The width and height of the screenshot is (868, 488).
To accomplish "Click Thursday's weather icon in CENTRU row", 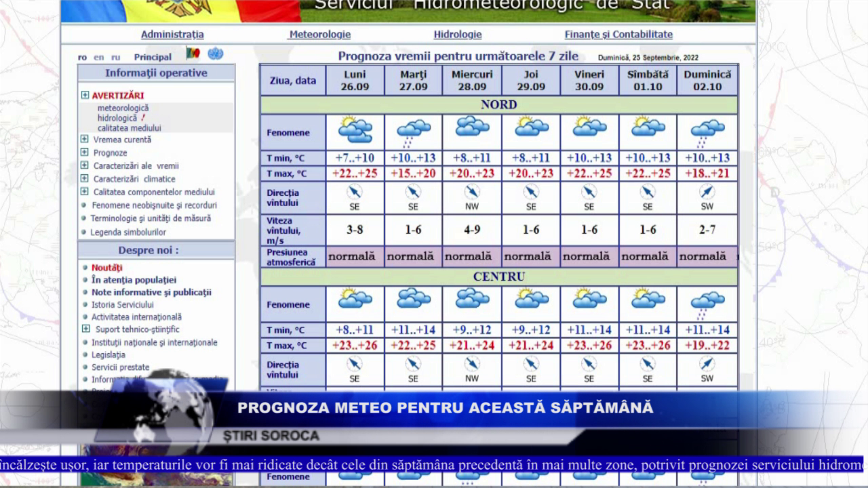I will coord(531,298).
